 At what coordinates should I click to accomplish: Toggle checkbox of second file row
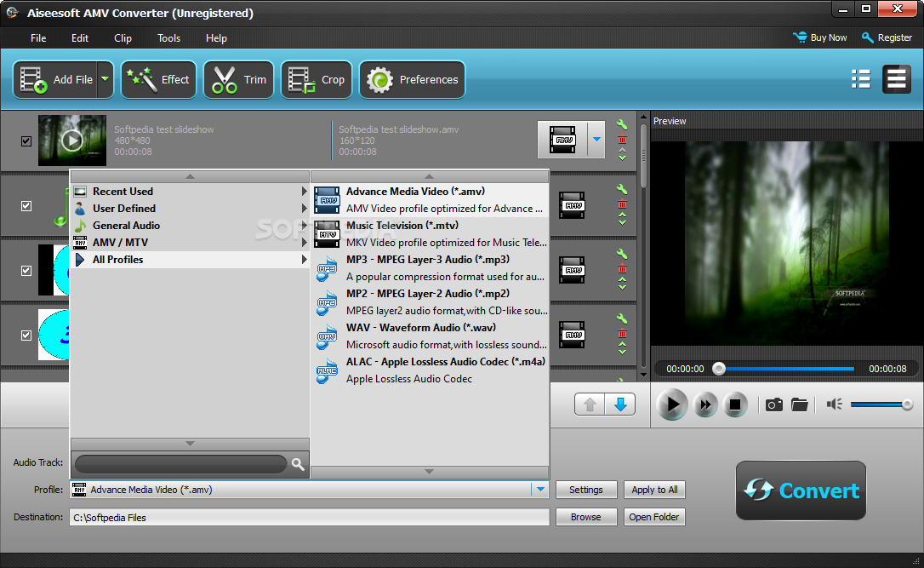(x=26, y=206)
